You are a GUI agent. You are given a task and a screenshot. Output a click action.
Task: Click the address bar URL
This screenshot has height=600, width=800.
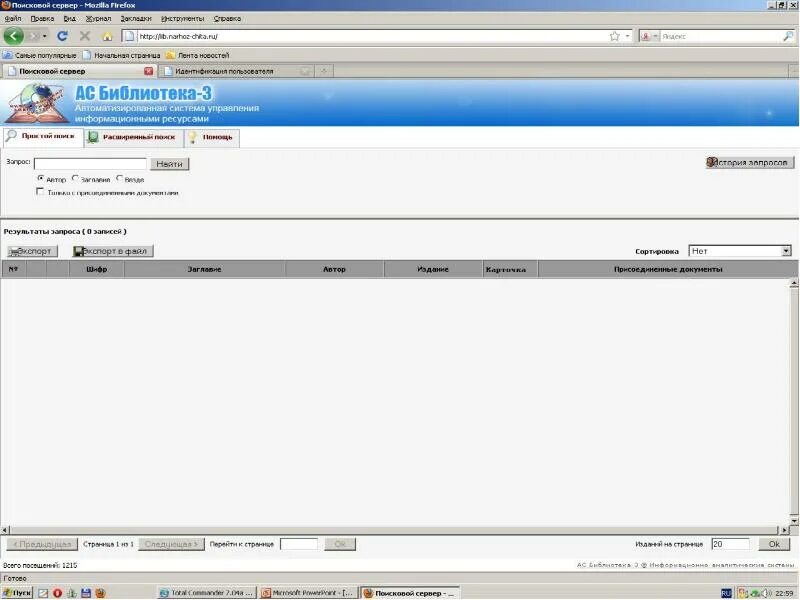179,37
